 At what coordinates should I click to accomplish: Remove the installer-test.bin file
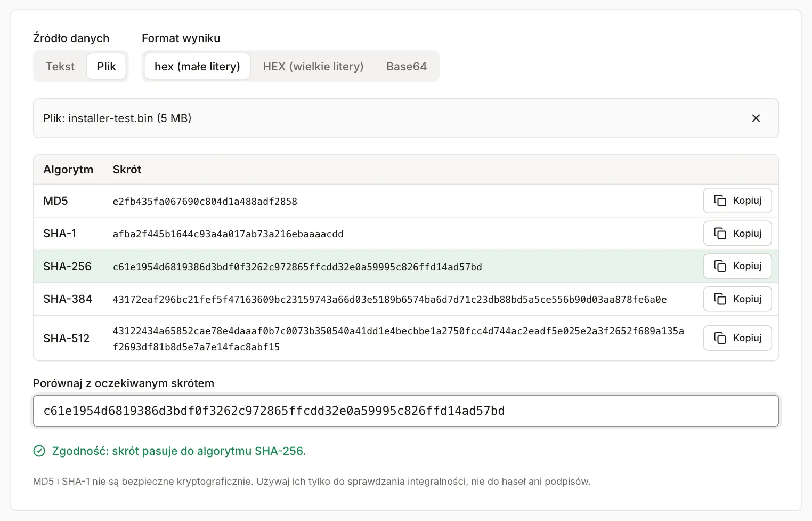[756, 118]
